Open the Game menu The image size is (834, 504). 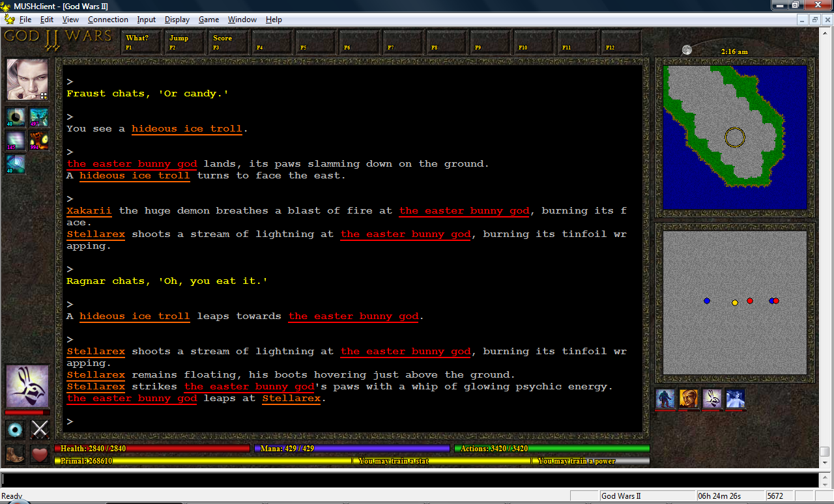pyautogui.click(x=208, y=20)
